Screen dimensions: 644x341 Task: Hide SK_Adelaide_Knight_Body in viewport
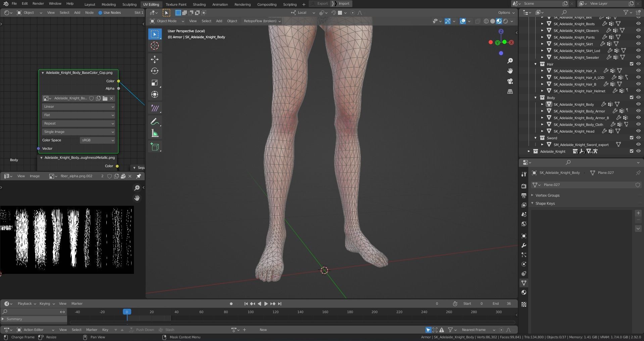click(638, 104)
